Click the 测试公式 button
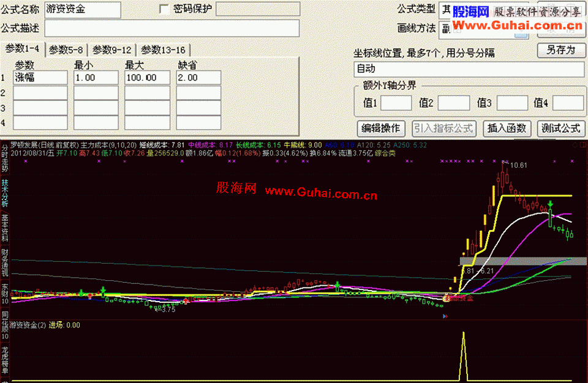588x383 pixels. click(x=561, y=128)
